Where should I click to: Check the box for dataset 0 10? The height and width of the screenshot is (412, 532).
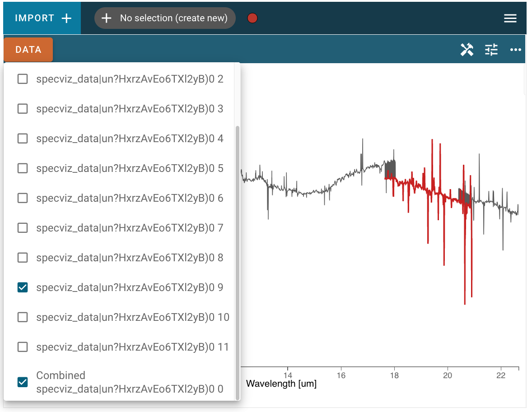point(23,317)
